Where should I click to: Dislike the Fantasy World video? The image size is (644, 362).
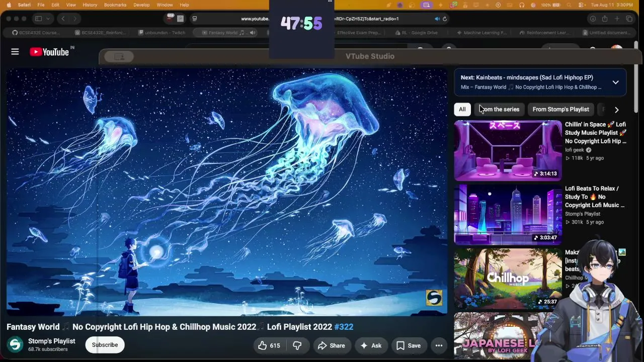point(297,345)
